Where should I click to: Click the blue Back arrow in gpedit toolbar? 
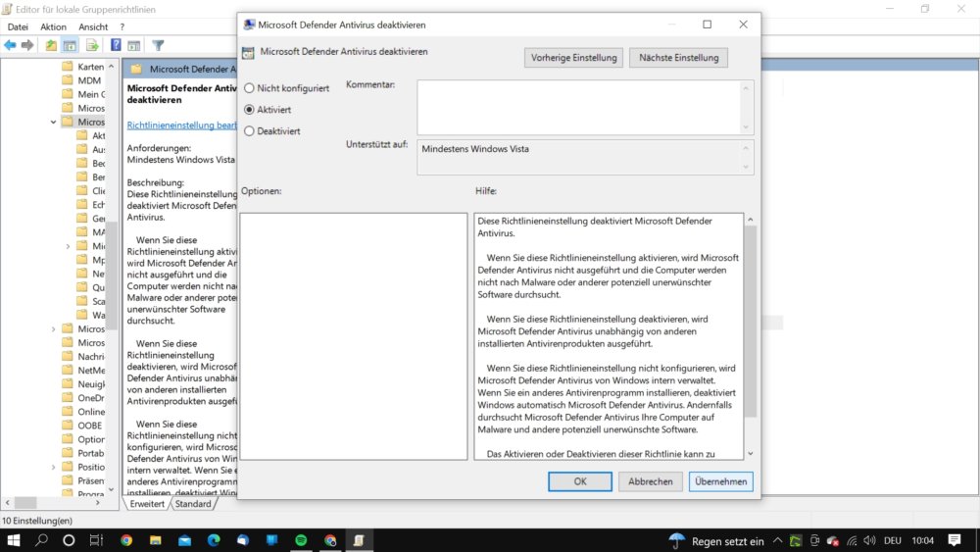[x=10, y=45]
